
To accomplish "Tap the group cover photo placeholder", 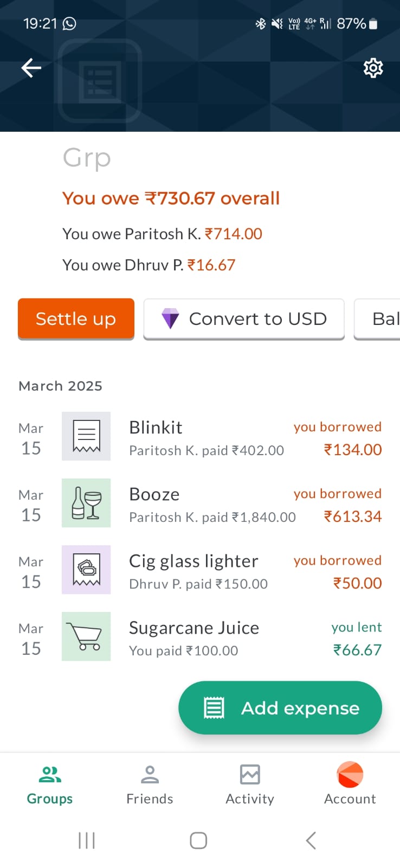I will 100,81.
